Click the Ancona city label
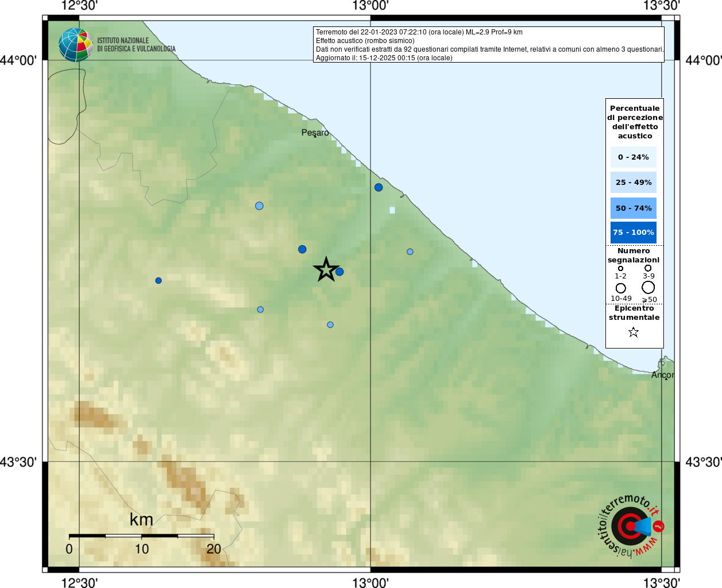The width and height of the screenshot is (722, 588). point(662,375)
